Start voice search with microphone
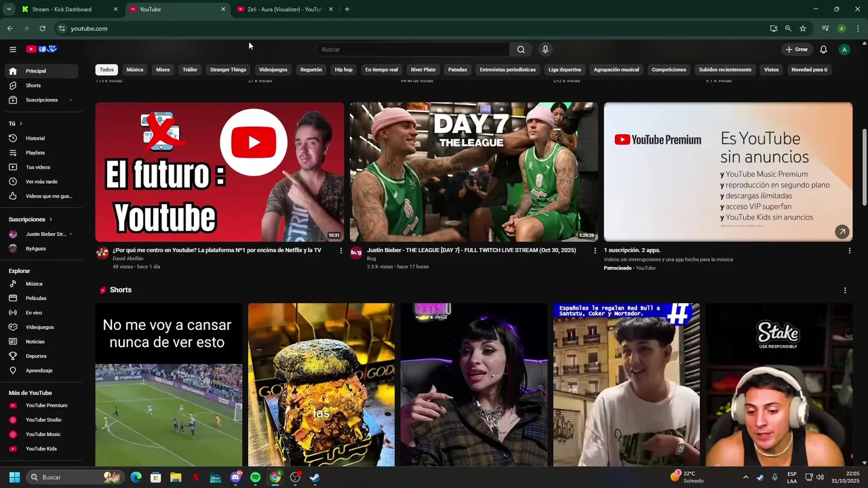868x488 pixels. click(545, 49)
